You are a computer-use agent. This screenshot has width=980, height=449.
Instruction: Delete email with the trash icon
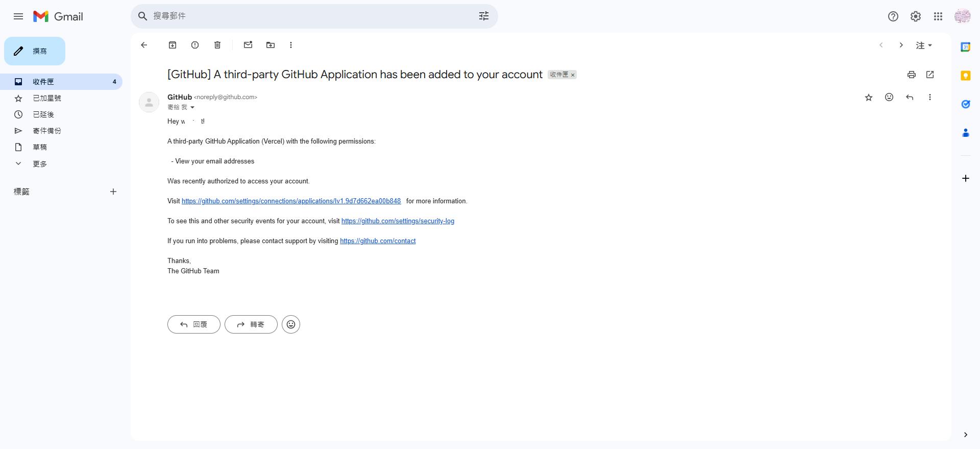click(x=217, y=45)
